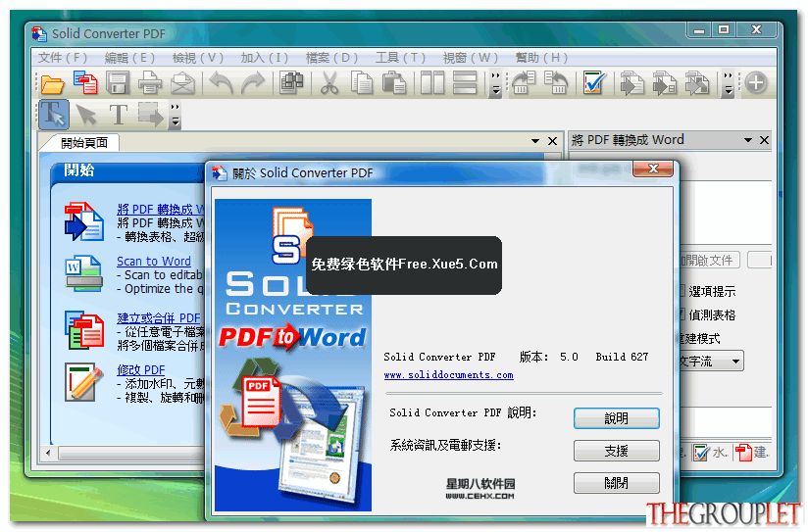808x532 pixels.
Task: Select the plain T text tool
Action: [118, 115]
